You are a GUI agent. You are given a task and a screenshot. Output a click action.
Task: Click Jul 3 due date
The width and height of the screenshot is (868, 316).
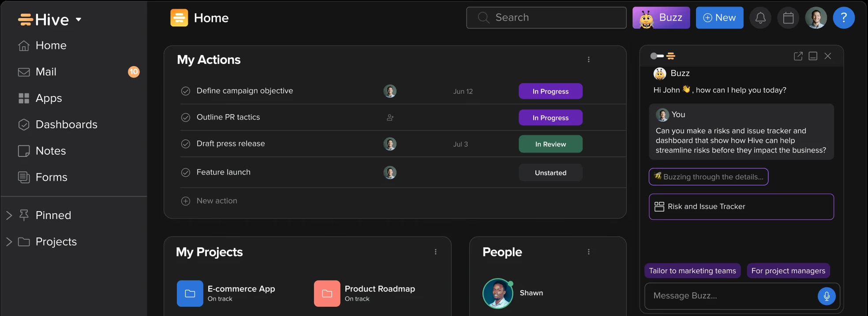tap(460, 144)
